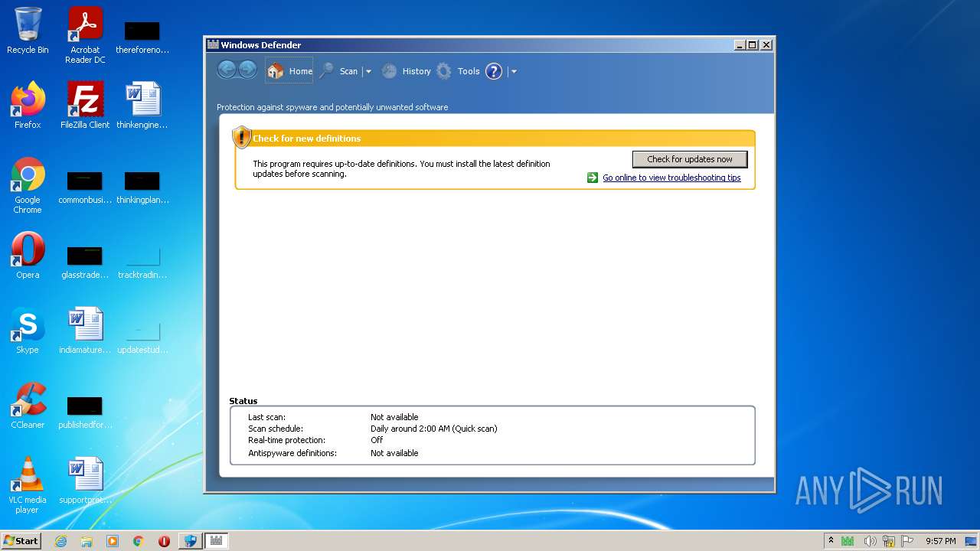Select the Skype desktop shortcut

point(28,331)
